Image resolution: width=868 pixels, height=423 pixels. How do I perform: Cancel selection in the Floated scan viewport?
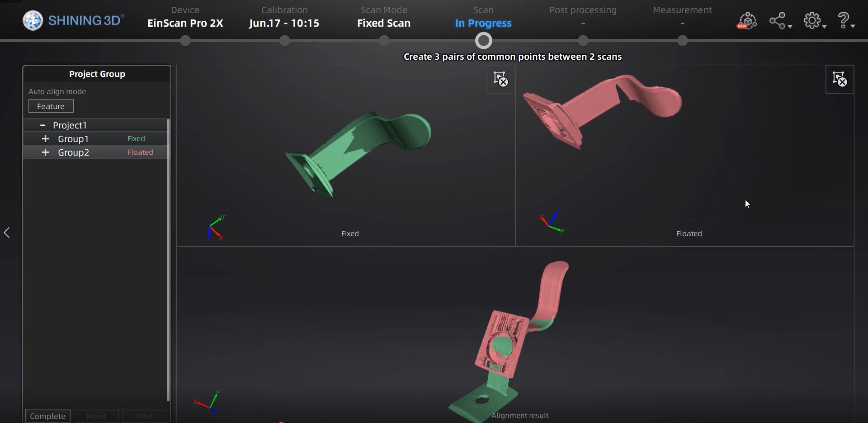(x=839, y=79)
